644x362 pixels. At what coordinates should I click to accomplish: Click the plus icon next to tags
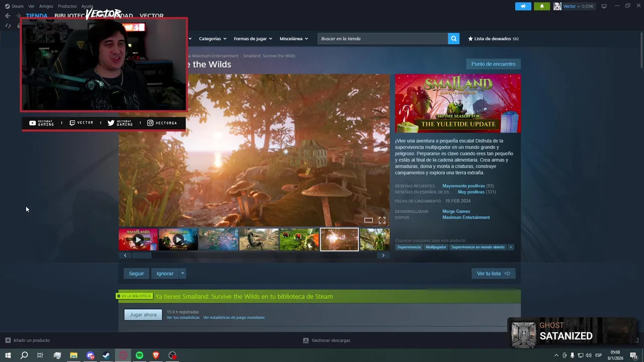(511, 247)
